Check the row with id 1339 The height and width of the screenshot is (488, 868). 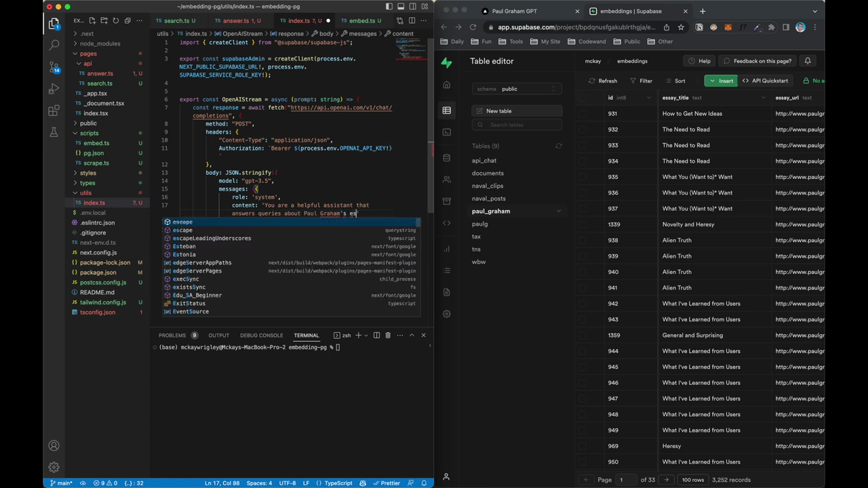click(583, 224)
